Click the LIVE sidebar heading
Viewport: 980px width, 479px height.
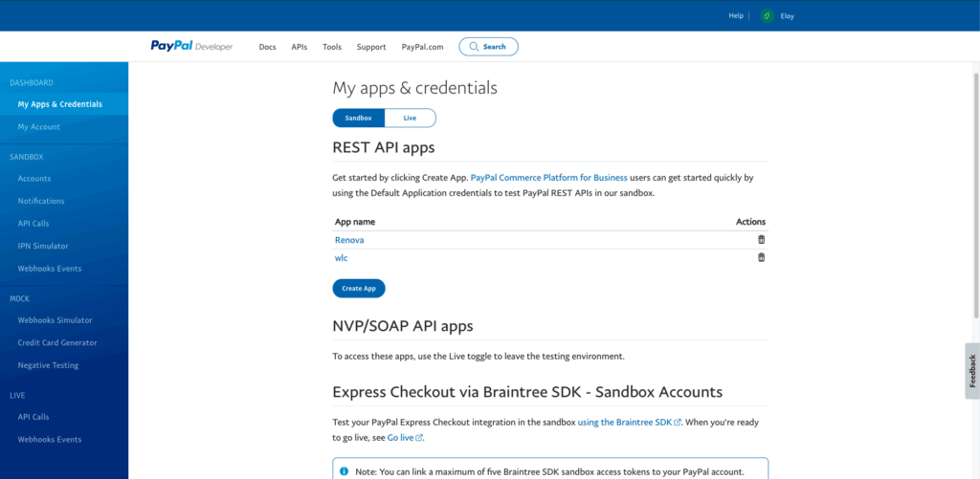[17, 395]
